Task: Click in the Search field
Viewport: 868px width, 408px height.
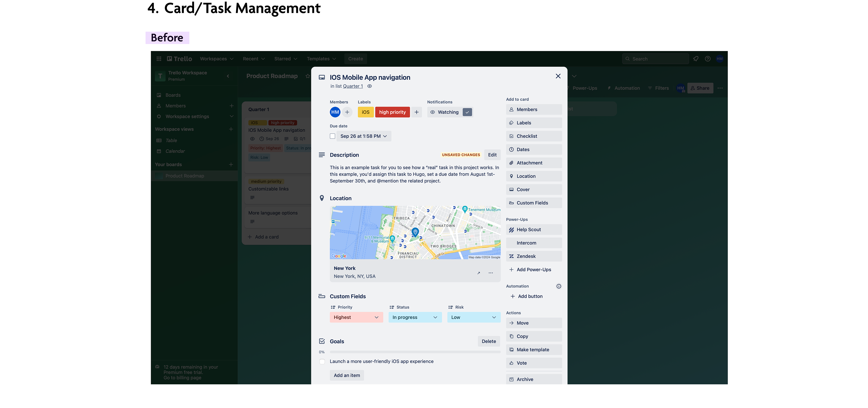Action: click(655, 59)
